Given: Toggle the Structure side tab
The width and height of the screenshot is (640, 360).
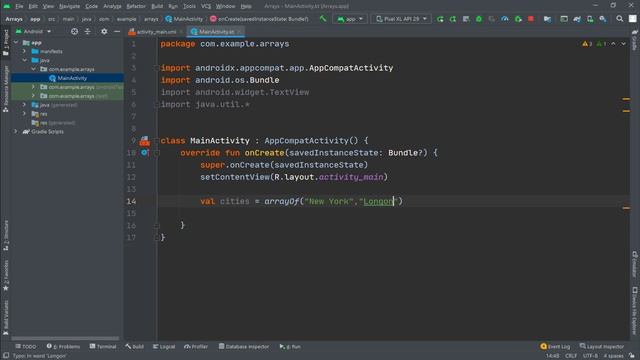Looking at the screenshot, I should (6, 236).
